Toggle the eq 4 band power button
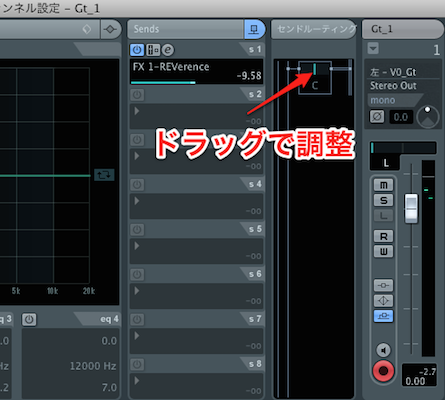Screen dimensions: 445x400 coord(29,320)
